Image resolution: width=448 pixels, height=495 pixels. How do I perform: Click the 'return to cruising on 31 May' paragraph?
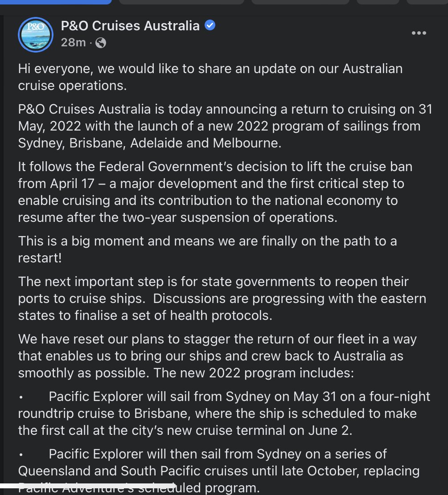coord(225,126)
